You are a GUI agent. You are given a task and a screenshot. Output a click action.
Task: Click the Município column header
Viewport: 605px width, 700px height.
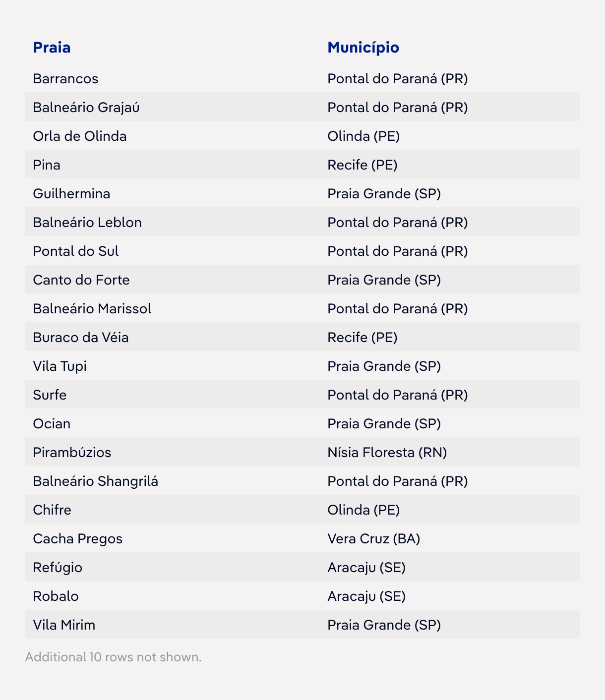(x=363, y=48)
